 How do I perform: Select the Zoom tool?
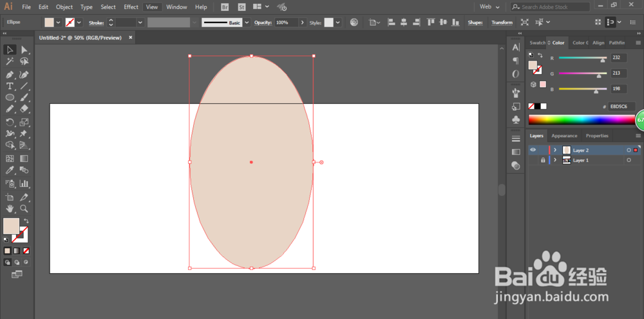click(x=24, y=208)
